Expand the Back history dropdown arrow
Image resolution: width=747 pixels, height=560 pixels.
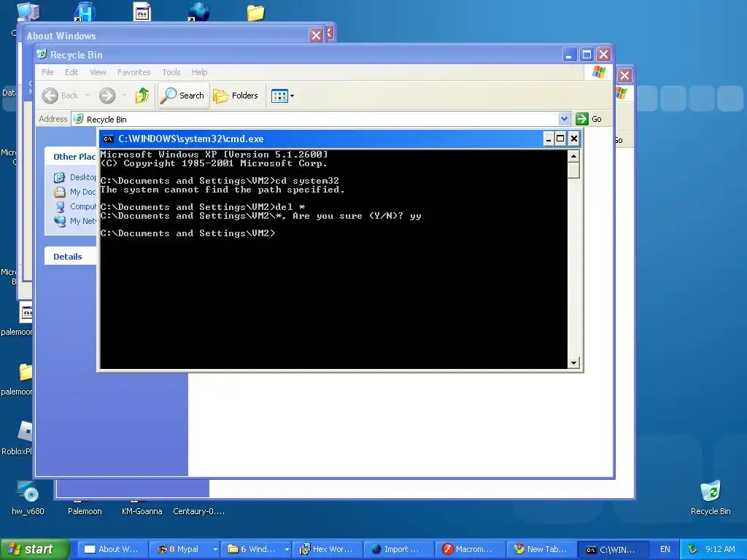pos(88,96)
